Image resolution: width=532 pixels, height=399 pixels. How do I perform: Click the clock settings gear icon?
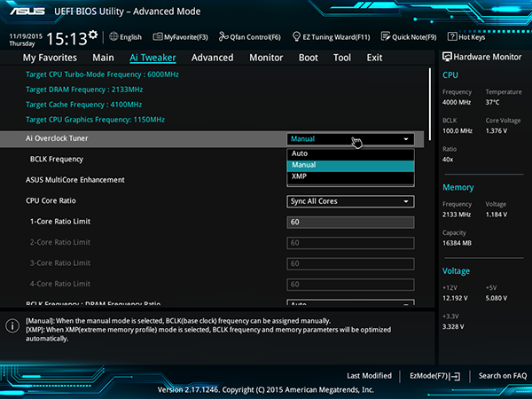click(93, 35)
